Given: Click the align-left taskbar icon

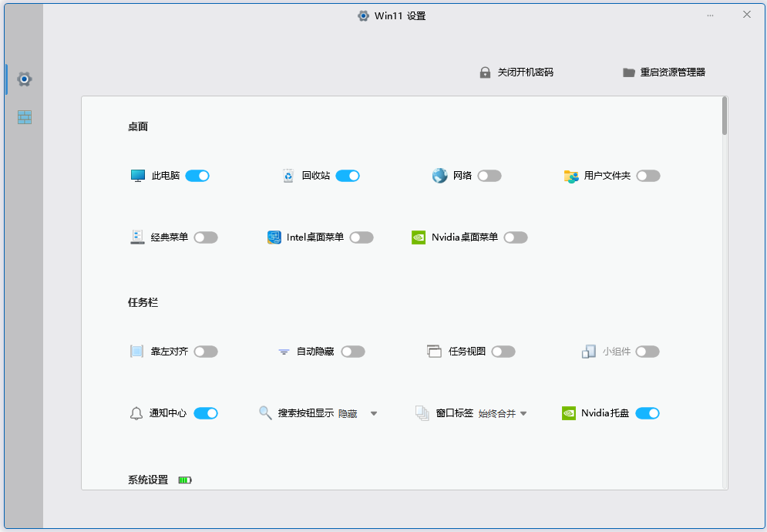Looking at the screenshot, I should click(x=137, y=352).
